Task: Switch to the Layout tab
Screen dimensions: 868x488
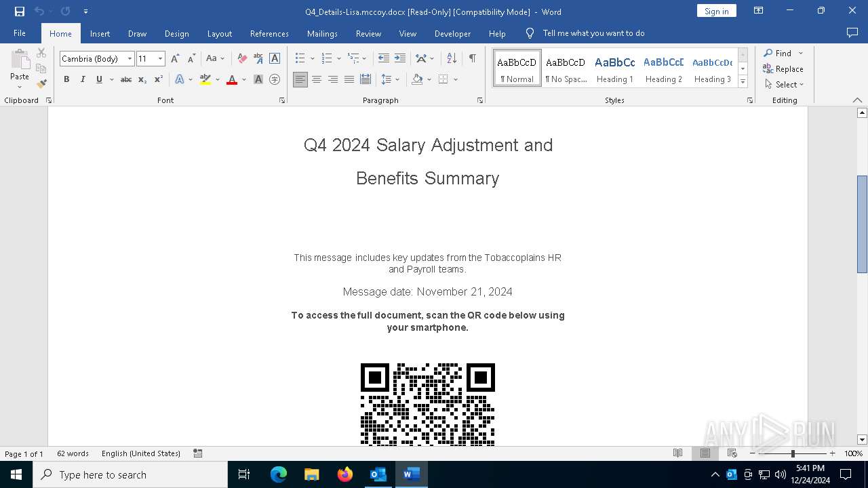Action: [x=219, y=33]
